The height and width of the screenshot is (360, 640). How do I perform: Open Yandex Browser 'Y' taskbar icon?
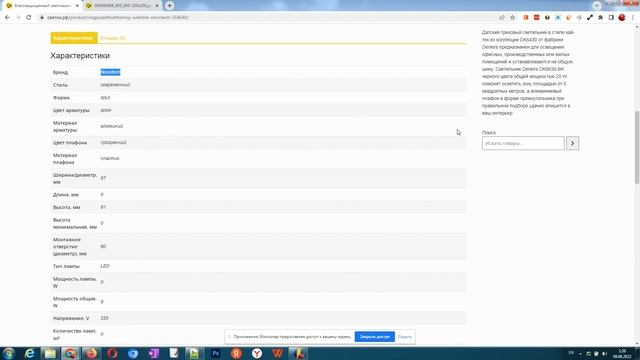point(257,353)
